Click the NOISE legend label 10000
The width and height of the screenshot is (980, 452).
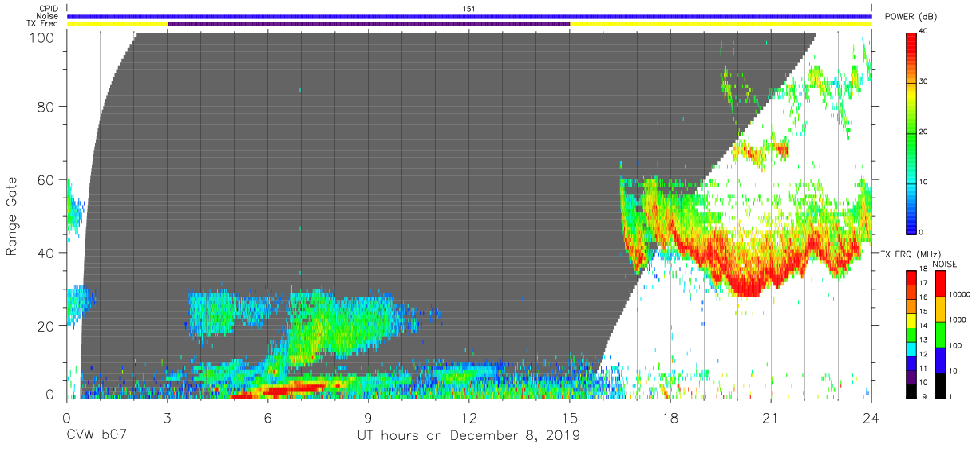click(959, 294)
